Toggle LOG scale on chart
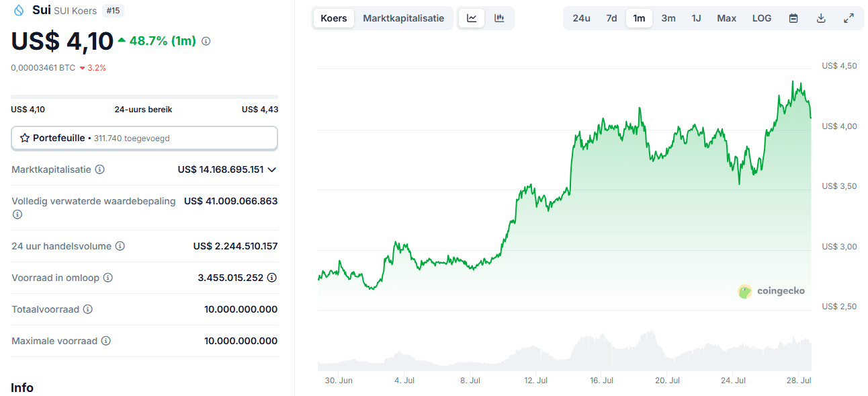The image size is (868, 396). point(762,18)
